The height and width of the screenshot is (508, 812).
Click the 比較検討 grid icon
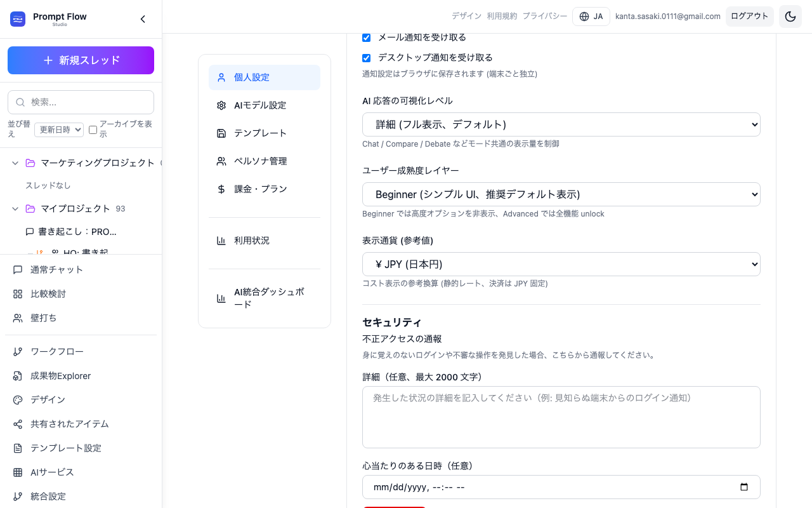18,294
